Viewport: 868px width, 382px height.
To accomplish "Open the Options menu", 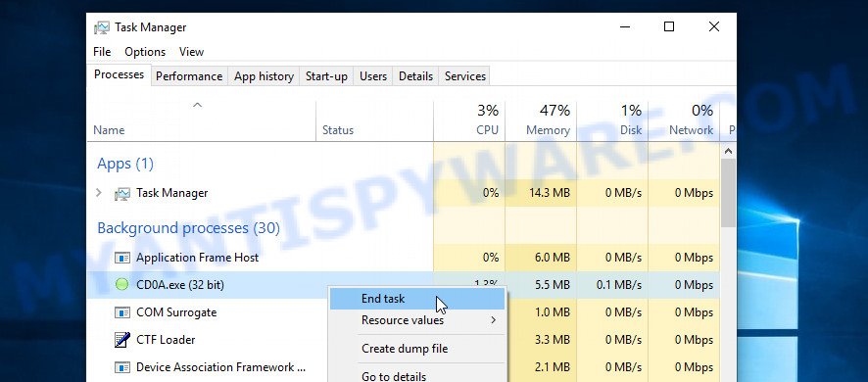I will pyautogui.click(x=145, y=52).
